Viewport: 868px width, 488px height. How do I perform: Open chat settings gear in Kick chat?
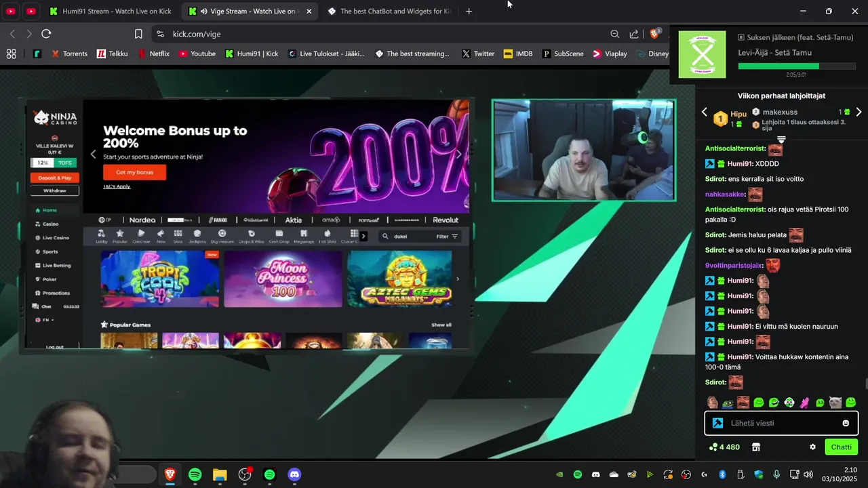click(x=812, y=447)
